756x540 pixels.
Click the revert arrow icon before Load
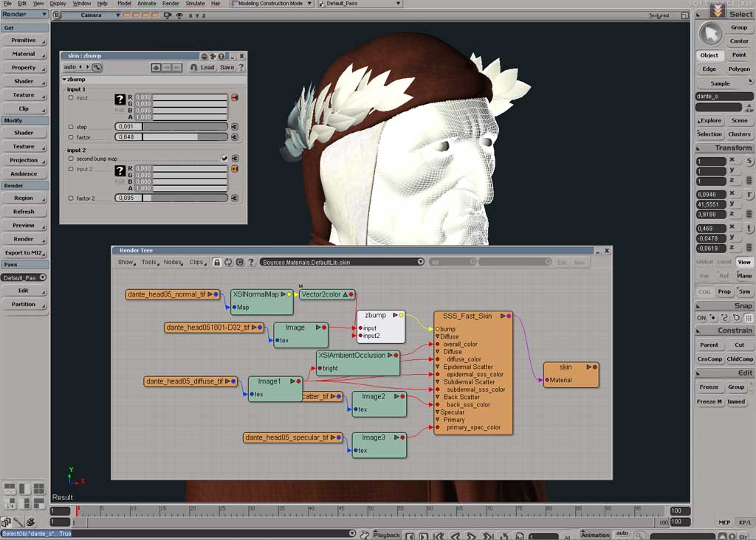(x=193, y=67)
